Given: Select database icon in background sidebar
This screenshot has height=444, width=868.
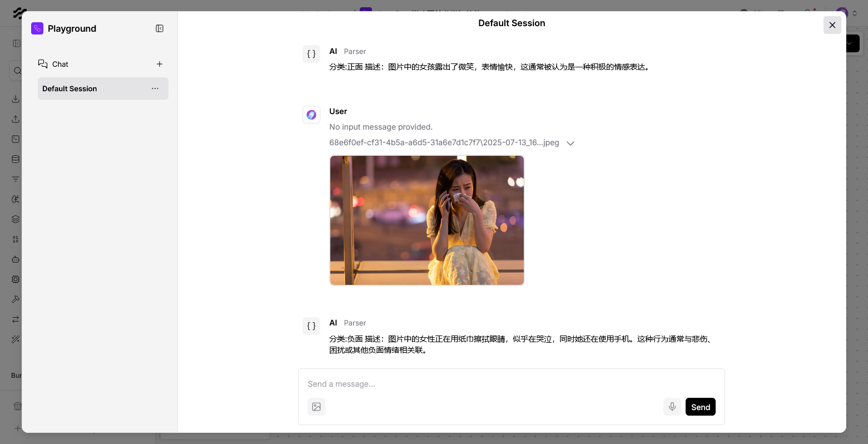Looking at the screenshot, I should tap(16, 159).
